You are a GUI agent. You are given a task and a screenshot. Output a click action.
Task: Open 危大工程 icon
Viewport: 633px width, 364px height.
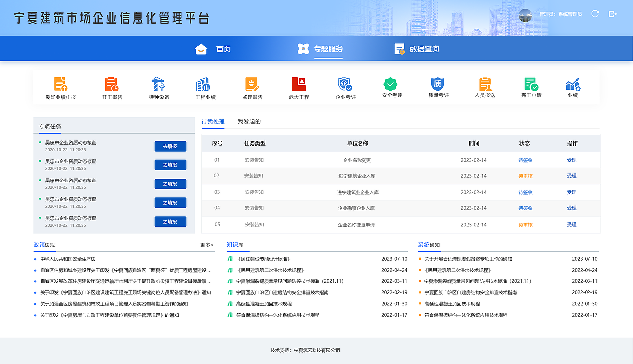pyautogui.click(x=299, y=84)
